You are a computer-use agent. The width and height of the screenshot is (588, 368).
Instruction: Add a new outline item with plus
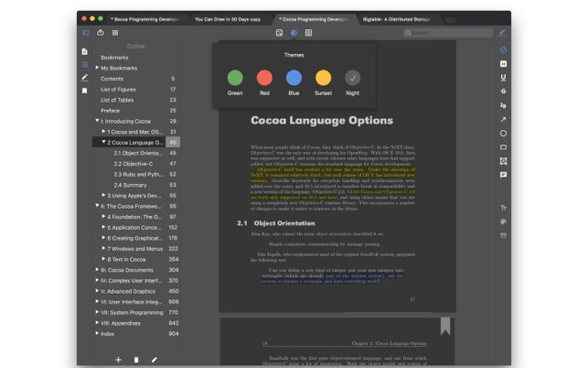point(118,360)
